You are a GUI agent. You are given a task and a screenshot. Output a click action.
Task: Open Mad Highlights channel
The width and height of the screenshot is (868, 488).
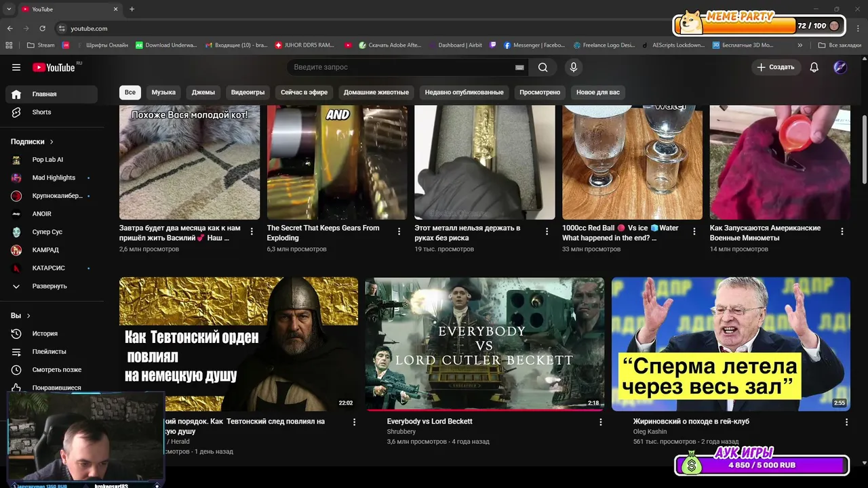[52, 178]
